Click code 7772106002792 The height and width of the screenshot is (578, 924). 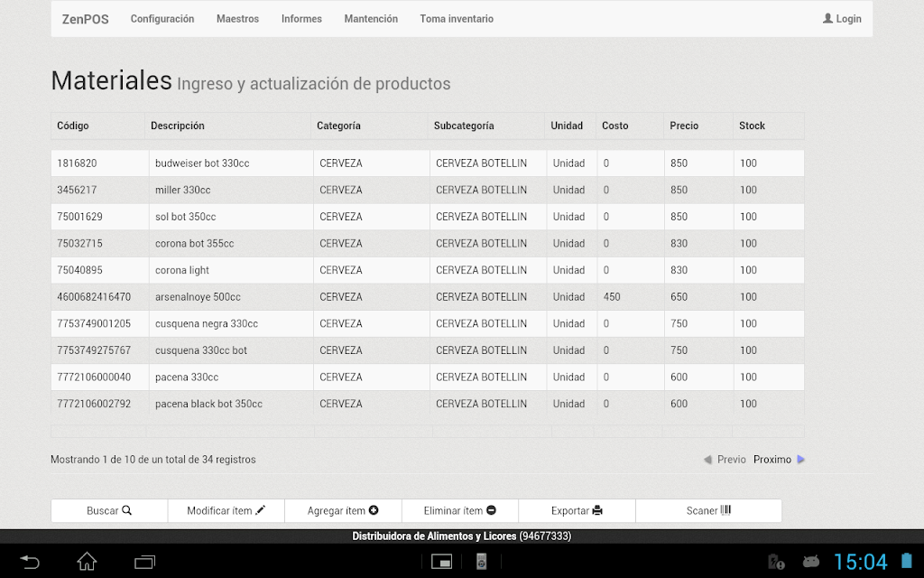pos(94,404)
